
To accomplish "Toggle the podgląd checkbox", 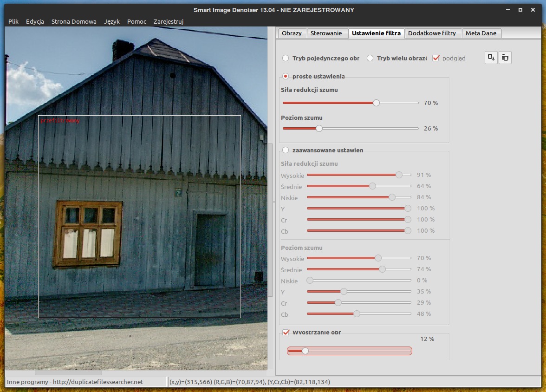I will click(436, 58).
